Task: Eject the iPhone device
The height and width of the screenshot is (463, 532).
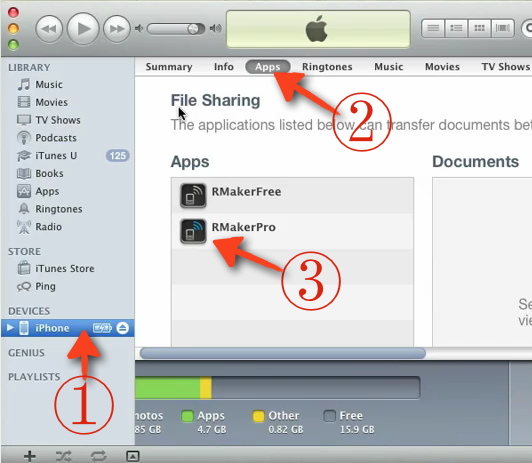Action: coord(122,328)
